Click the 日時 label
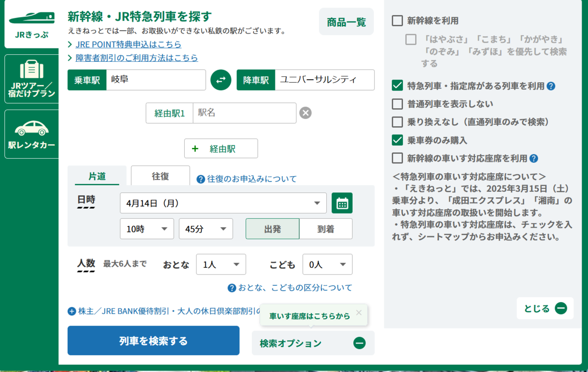Viewport: 588px width, 372px height. pyautogui.click(x=86, y=200)
